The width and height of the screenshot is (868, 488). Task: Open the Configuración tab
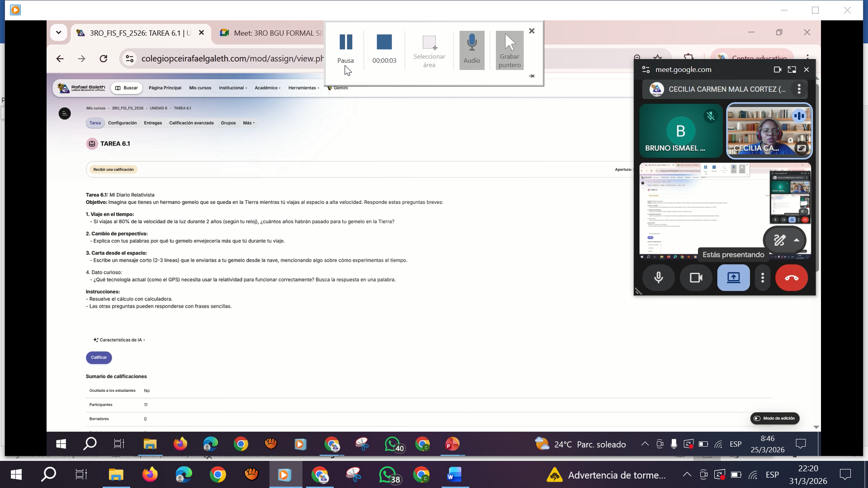pos(122,123)
